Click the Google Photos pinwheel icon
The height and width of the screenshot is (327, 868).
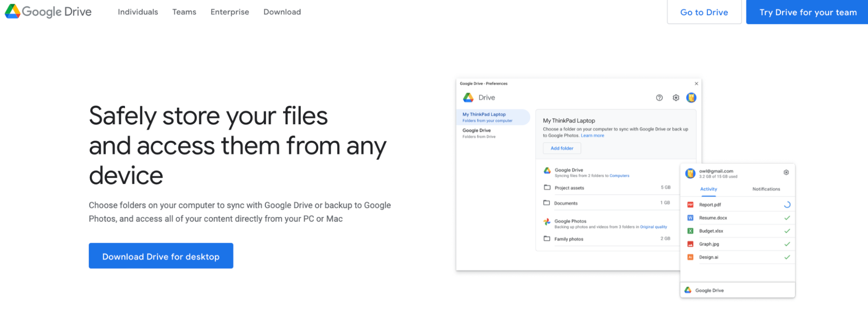pyautogui.click(x=547, y=222)
